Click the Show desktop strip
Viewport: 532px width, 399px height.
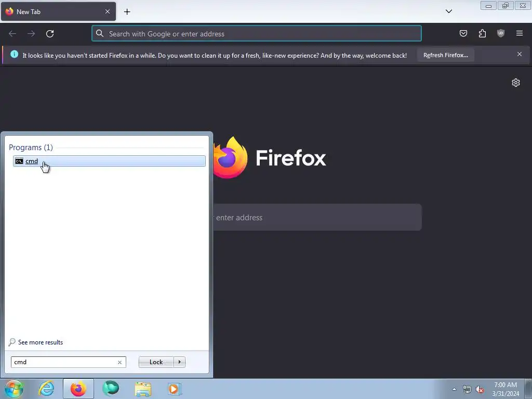pyautogui.click(x=528, y=389)
